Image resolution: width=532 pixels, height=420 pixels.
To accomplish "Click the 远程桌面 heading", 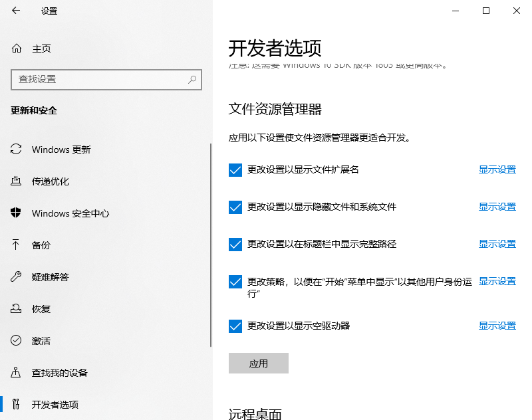I will coord(255,414).
